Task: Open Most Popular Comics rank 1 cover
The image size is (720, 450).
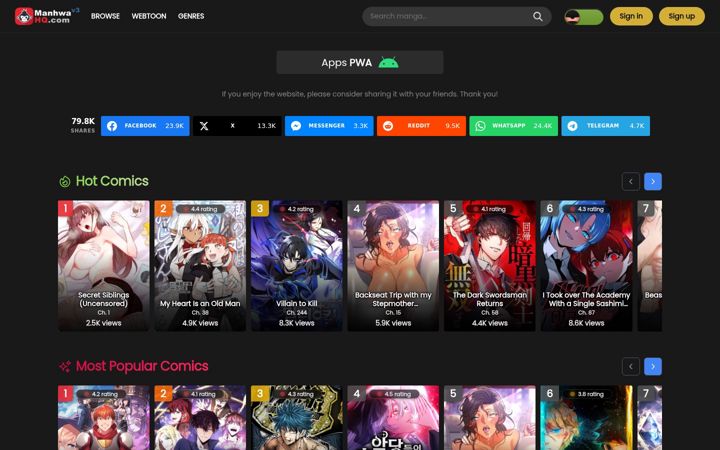Action: (104, 417)
